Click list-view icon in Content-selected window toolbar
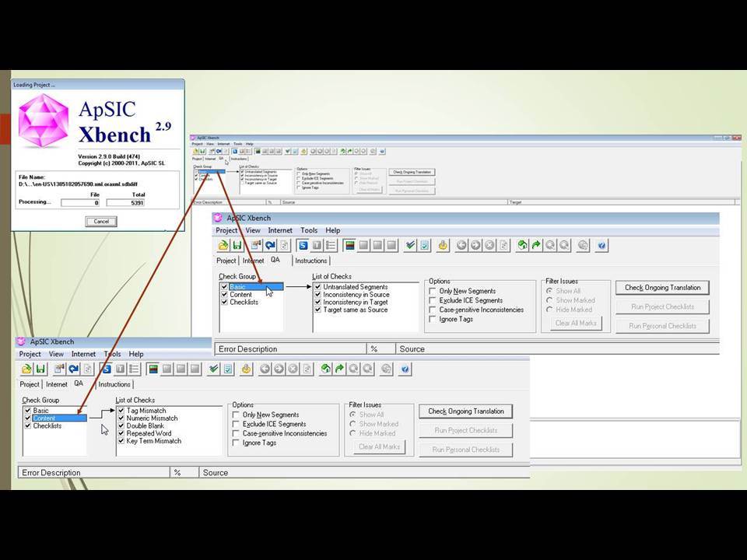Viewport: 747px width, 560px height. (x=135, y=369)
